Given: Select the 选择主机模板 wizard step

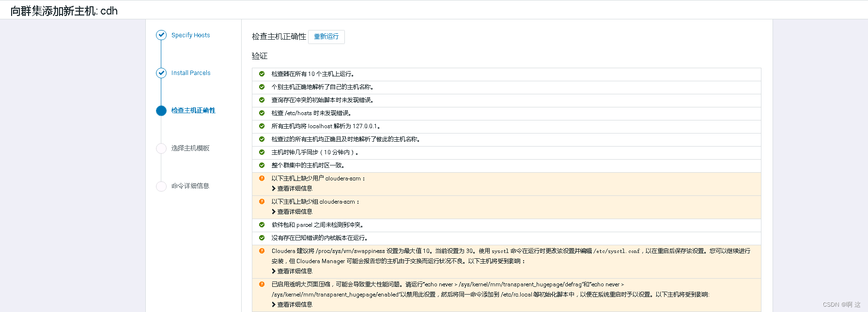Looking at the screenshot, I should (x=190, y=149).
